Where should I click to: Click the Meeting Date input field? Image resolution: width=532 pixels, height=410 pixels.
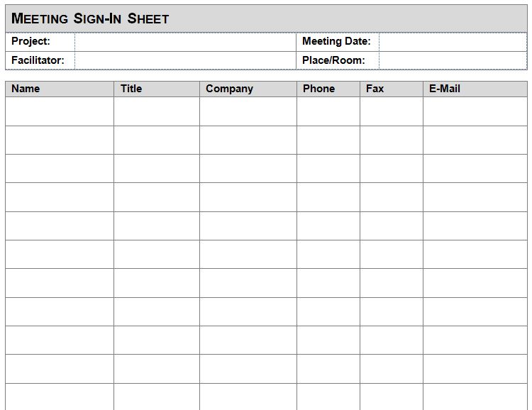pos(453,42)
